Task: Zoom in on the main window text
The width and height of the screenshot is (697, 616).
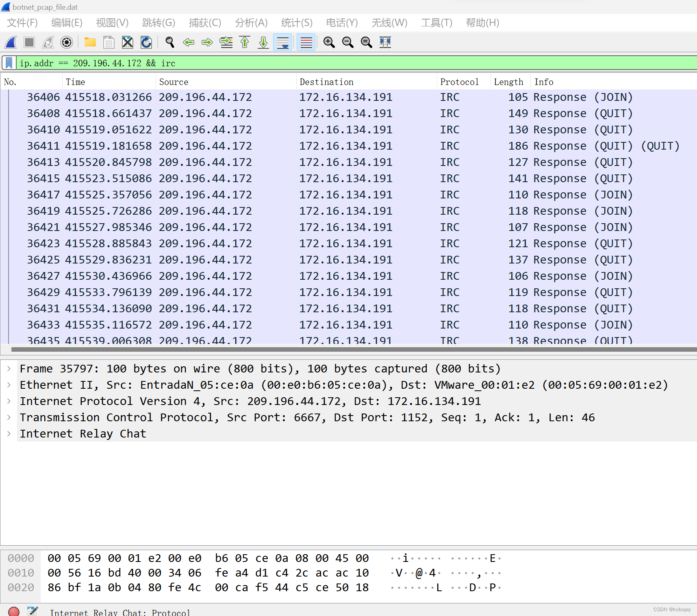Action: 329,42
